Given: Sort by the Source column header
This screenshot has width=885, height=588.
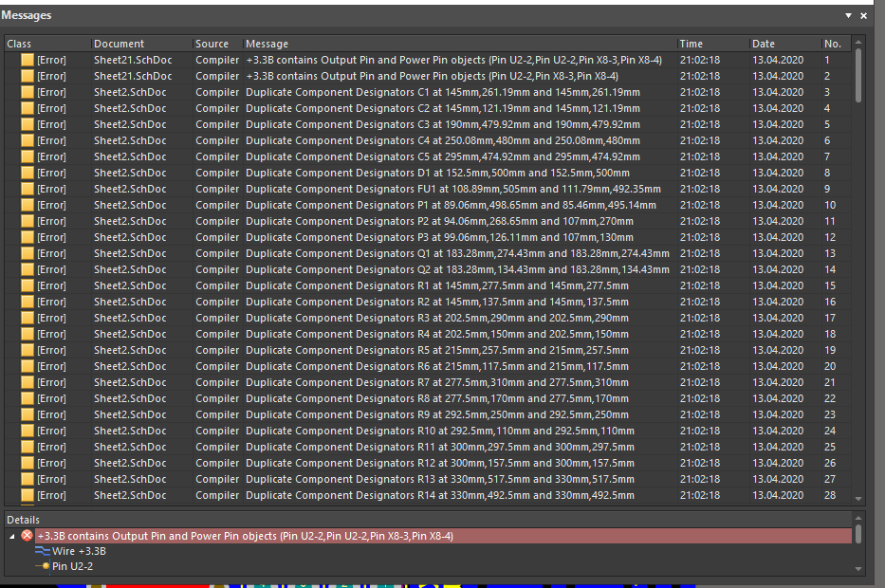Looking at the screenshot, I should [x=218, y=44].
